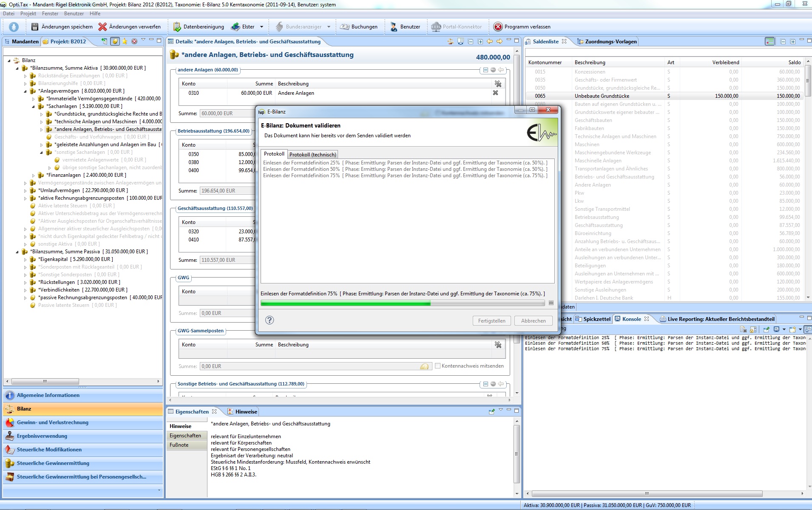Open the Fenster menu
The width and height of the screenshot is (812, 510).
(50, 14)
